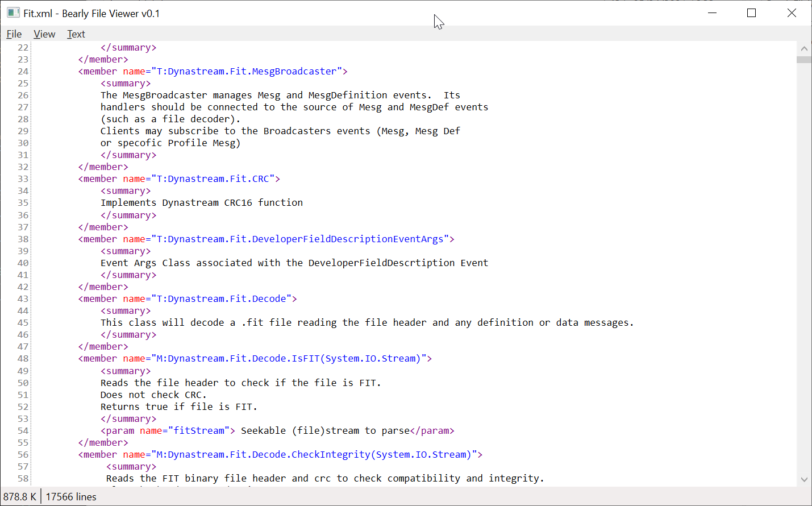
Task: Click the <summary> tag on line 25
Action: 126,83
